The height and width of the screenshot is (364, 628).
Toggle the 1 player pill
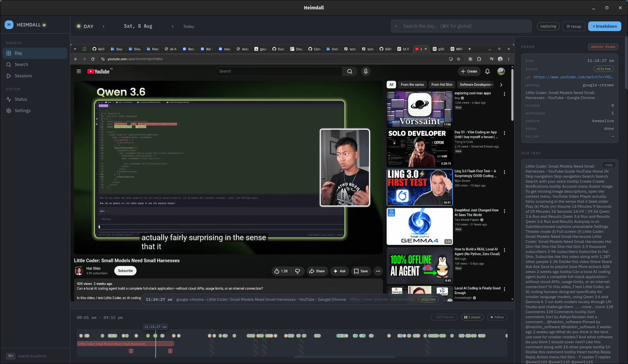tap(472, 317)
